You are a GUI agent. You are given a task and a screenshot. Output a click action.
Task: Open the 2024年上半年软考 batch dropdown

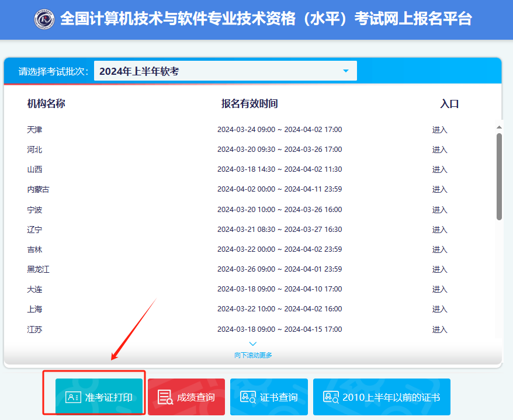tap(226, 71)
